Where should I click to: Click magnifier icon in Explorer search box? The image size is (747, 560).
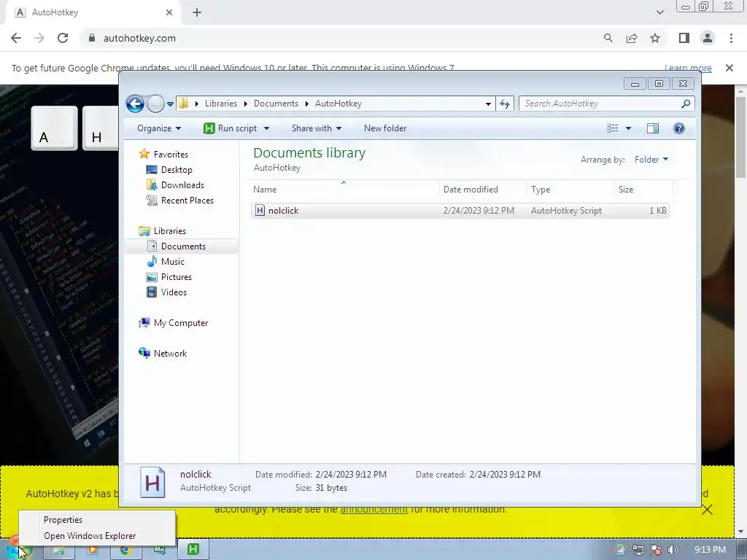(686, 104)
